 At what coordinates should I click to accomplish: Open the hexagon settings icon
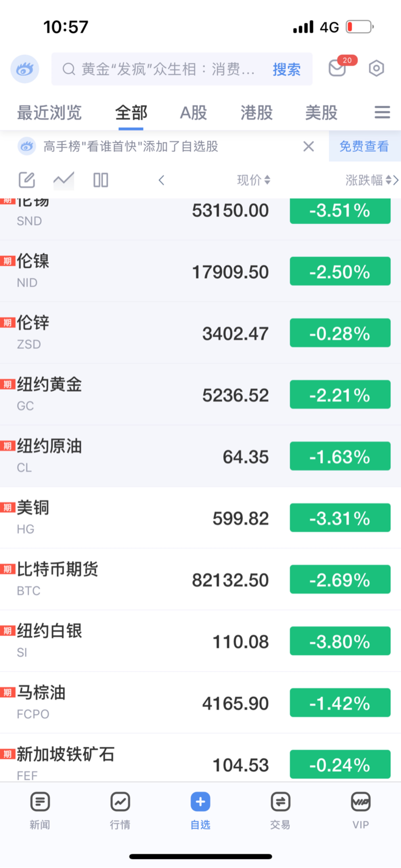(x=376, y=69)
